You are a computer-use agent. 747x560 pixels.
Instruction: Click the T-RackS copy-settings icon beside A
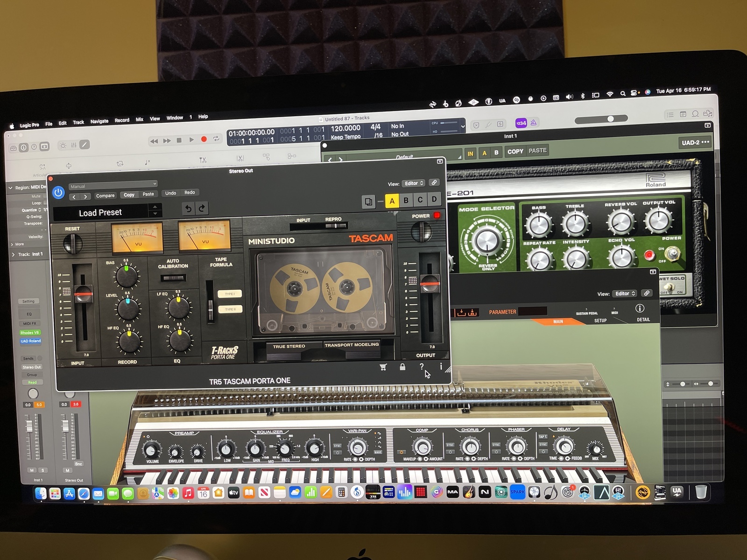(x=368, y=202)
